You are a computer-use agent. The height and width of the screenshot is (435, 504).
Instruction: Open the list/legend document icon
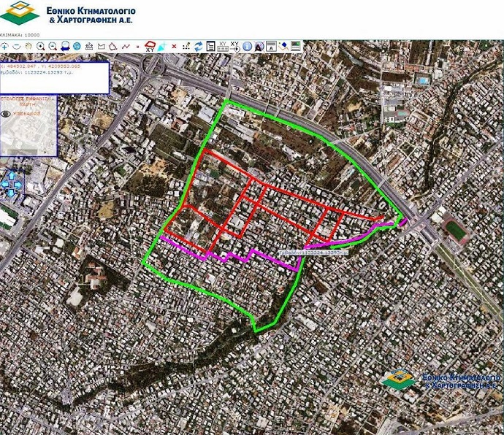pyautogui.click(x=210, y=46)
